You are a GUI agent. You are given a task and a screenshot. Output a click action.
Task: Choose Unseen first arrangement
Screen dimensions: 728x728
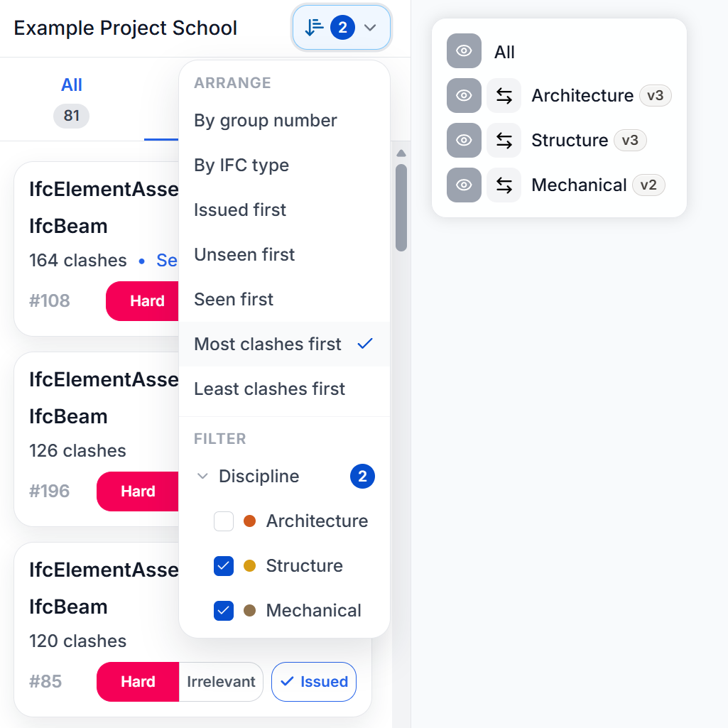pos(244,255)
